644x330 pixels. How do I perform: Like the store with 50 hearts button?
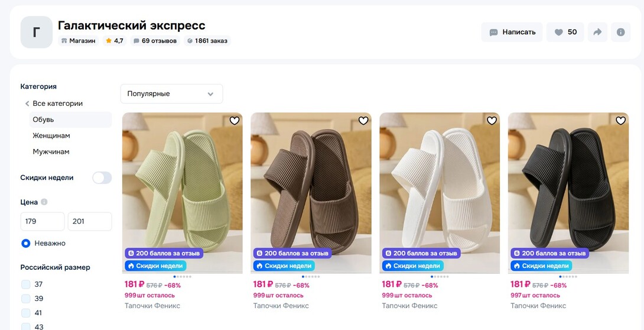click(565, 32)
